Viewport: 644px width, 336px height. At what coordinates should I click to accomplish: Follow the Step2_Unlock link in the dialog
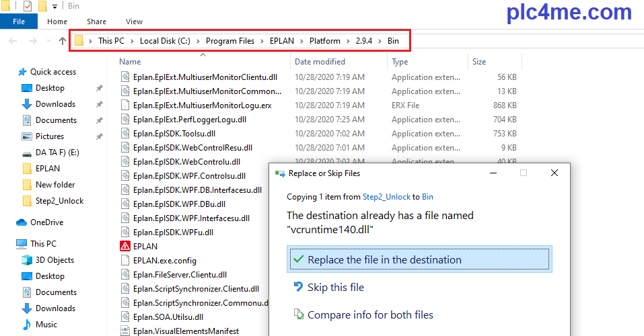click(386, 197)
